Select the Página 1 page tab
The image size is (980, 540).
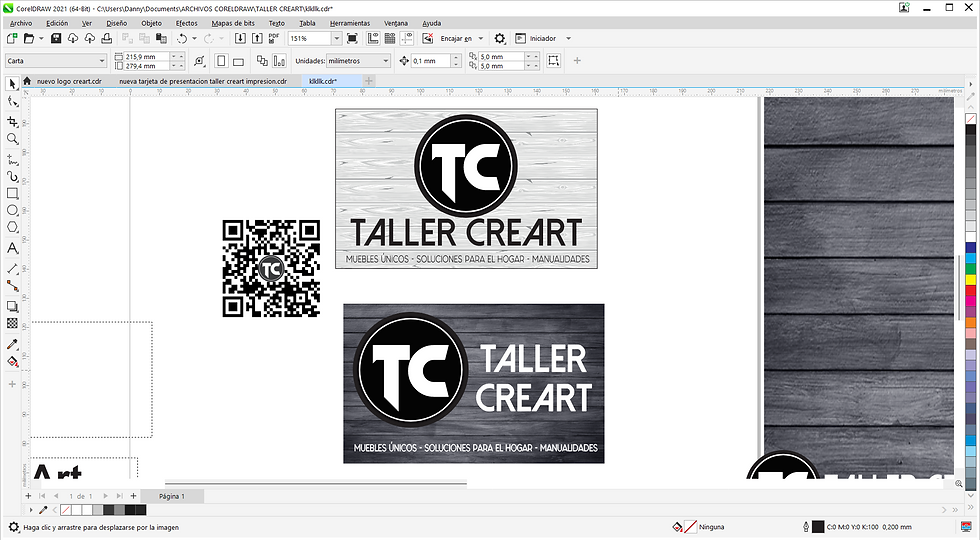(x=171, y=496)
